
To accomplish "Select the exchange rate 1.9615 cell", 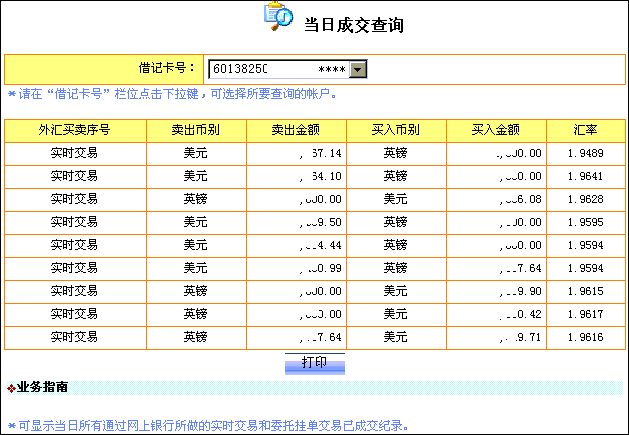I will click(586, 292).
